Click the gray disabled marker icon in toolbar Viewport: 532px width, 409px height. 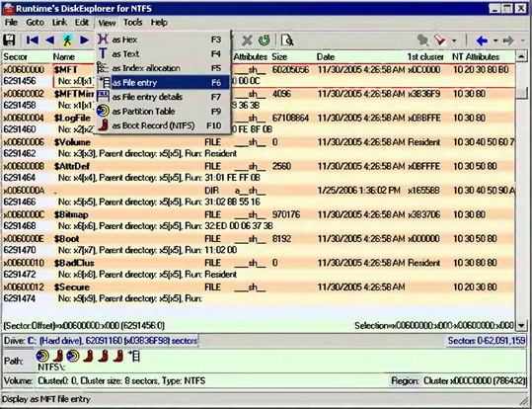(x=422, y=41)
